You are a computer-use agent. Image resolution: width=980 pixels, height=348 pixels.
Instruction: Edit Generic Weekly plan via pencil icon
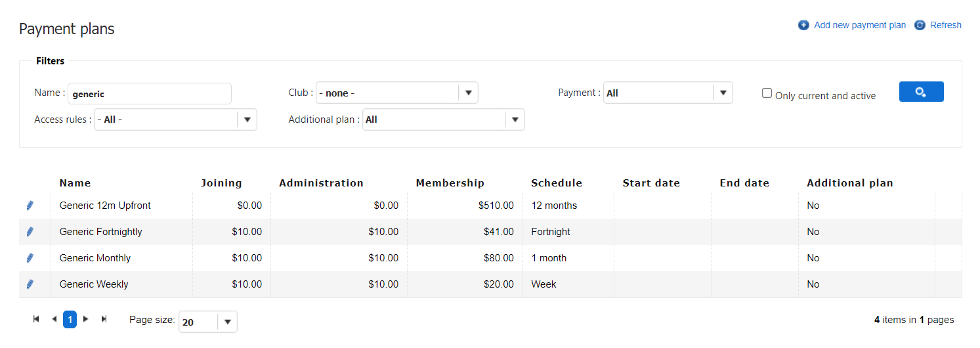click(30, 284)
